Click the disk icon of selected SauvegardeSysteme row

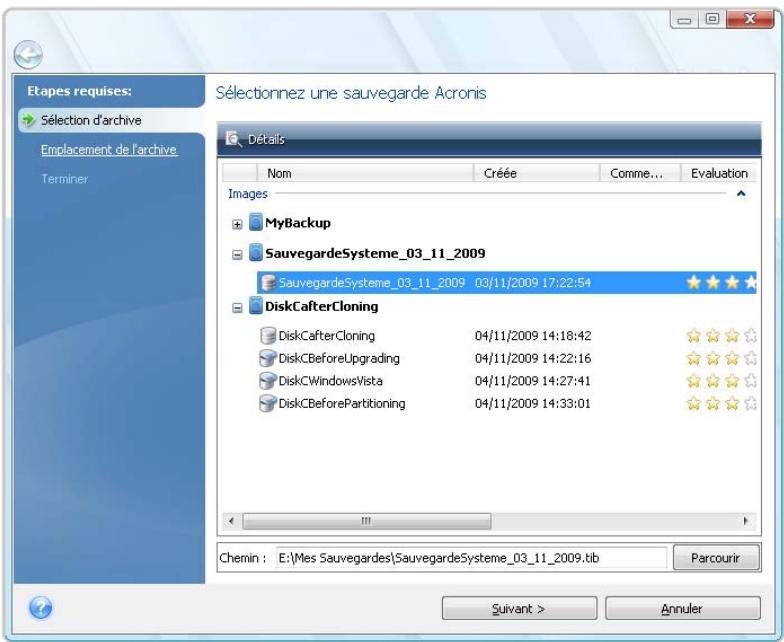(268, 283)
